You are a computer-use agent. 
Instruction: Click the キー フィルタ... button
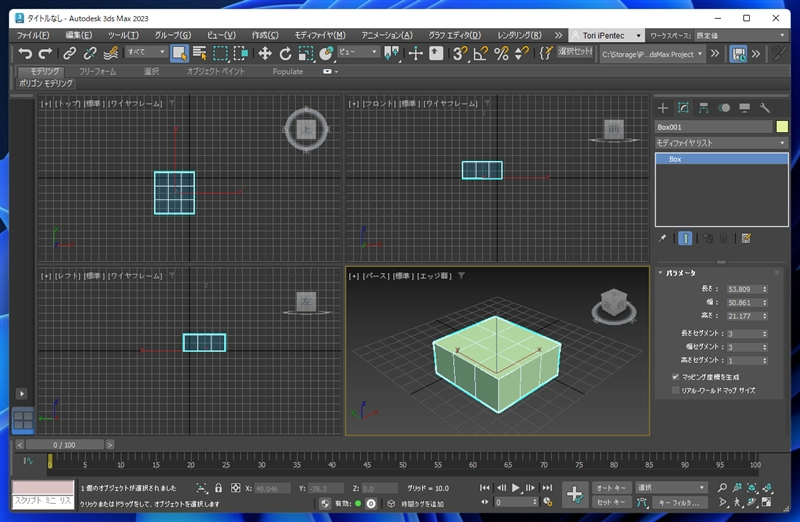[679, 503]
